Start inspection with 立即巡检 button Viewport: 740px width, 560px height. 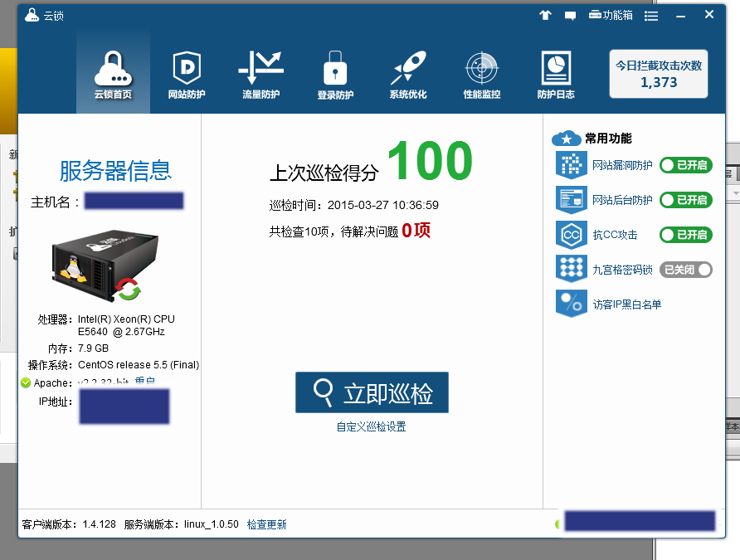tap(372, 392)
